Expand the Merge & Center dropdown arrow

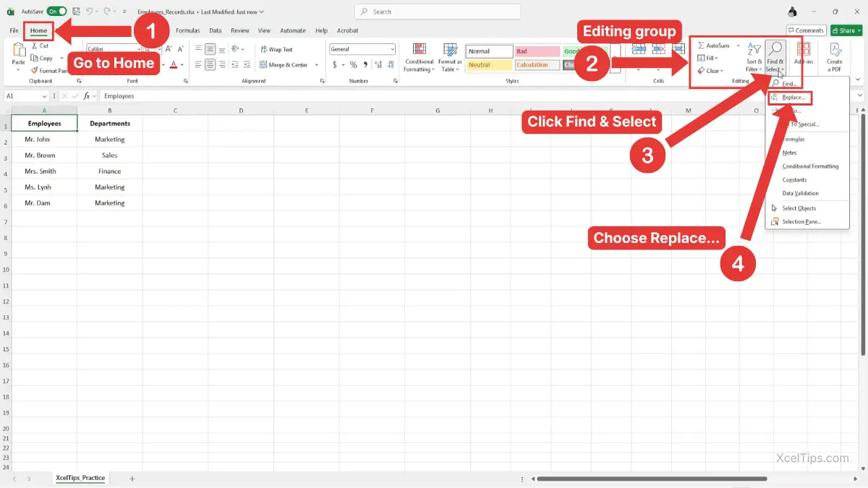[x=317, y=65]
